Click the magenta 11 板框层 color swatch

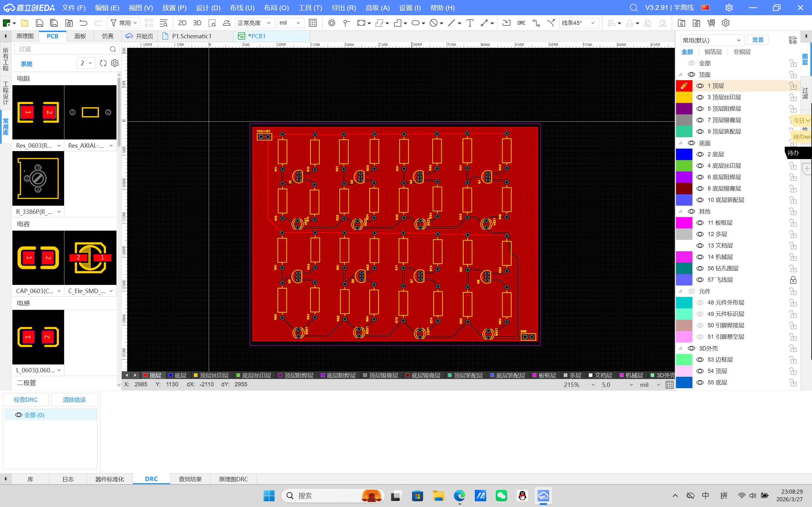684,223
